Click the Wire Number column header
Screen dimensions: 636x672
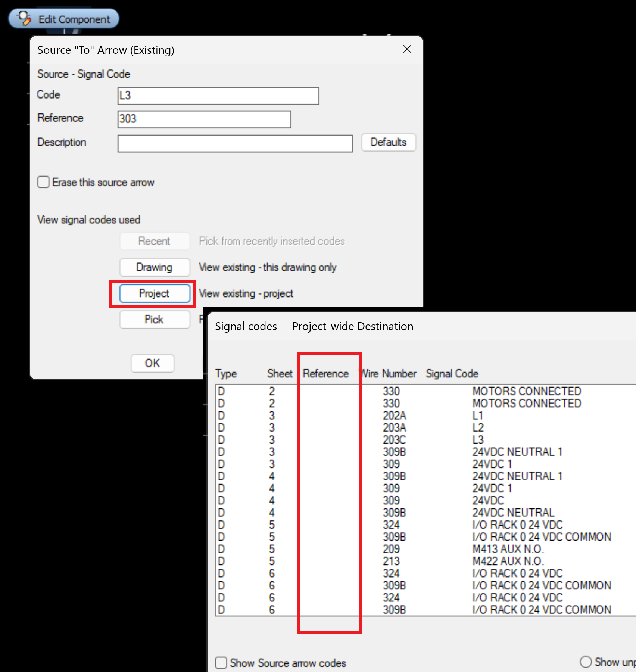point(389,373)
